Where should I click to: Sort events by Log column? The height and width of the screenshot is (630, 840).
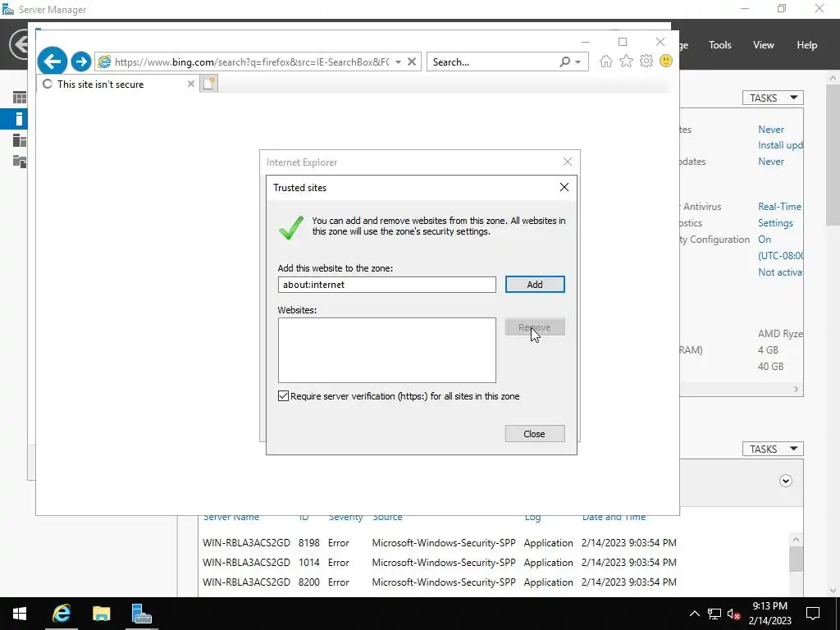point(532,517)
